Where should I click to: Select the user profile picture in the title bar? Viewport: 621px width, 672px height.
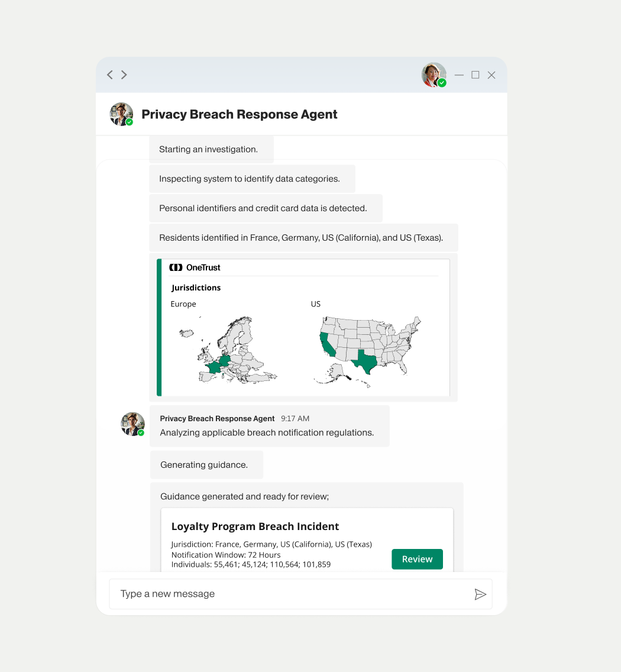[434, 75]
